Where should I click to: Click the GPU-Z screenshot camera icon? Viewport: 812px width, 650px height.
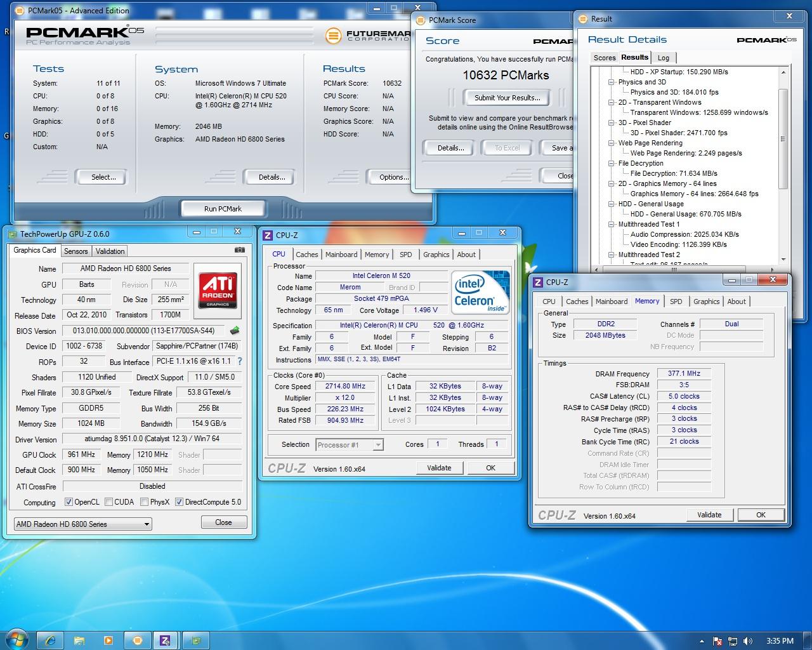click(239, 250)
